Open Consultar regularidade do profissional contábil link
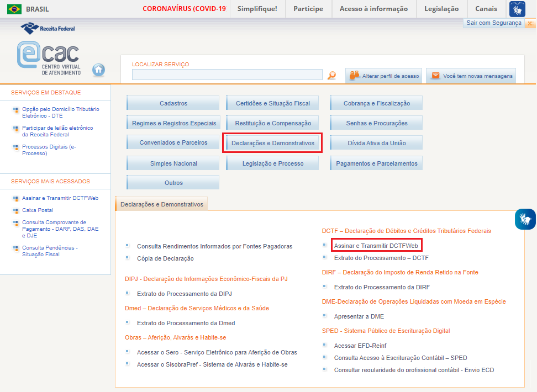 click(x=414, y=370)
